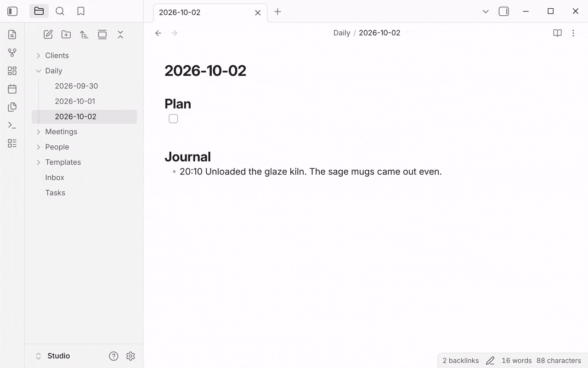The image size is (588, 368).
Task: Toggle the right sidebar
Action: [504, 11]
